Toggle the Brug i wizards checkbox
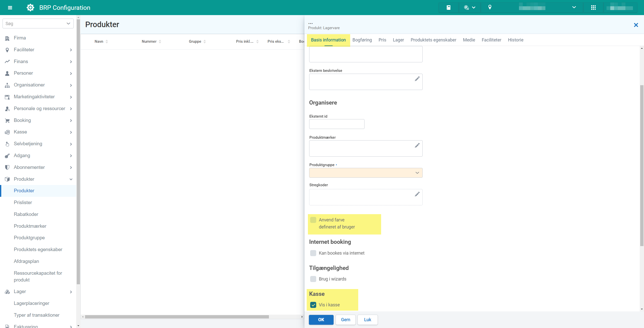 click(x=313, y=279)
